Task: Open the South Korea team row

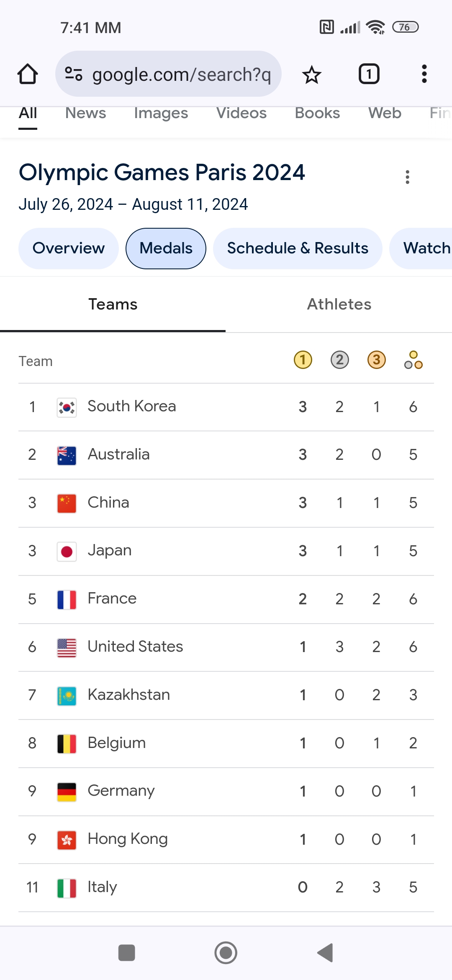Action: tap(131, 407)
